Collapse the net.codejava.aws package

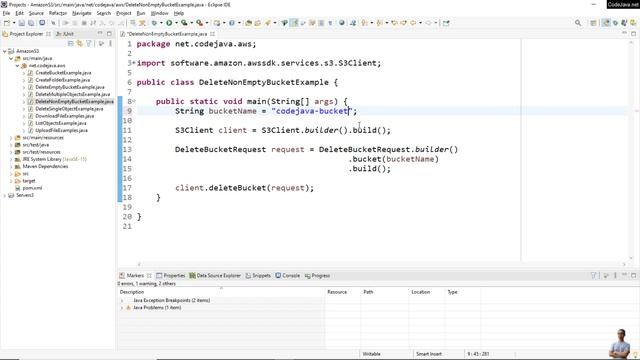coord(18,65)
